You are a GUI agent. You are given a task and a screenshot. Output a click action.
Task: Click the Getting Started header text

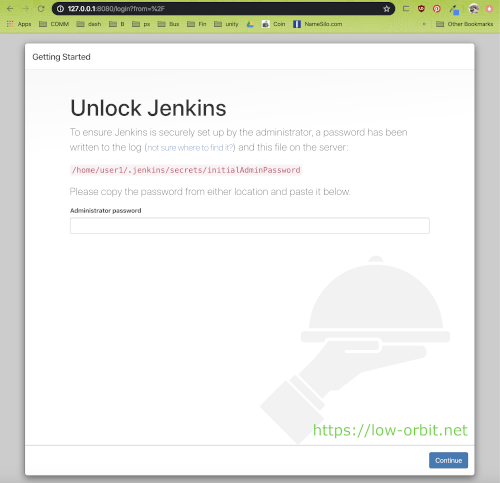tap(61, 57)
